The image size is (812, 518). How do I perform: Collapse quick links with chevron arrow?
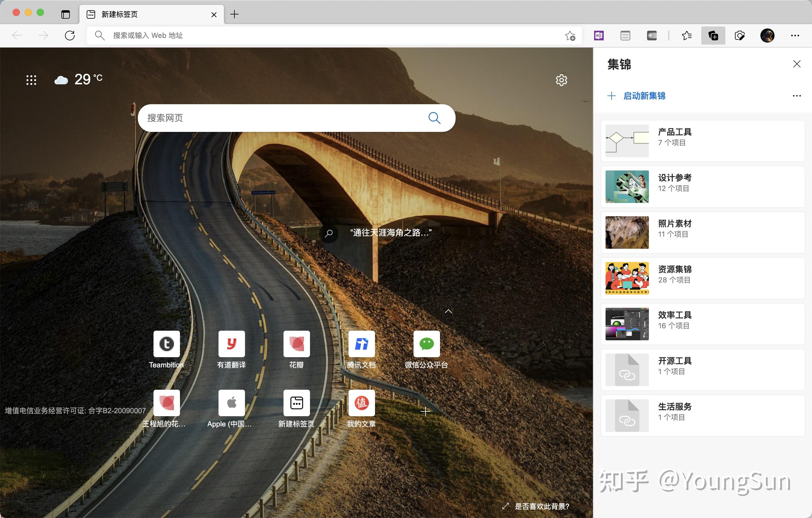pos(448,311)
